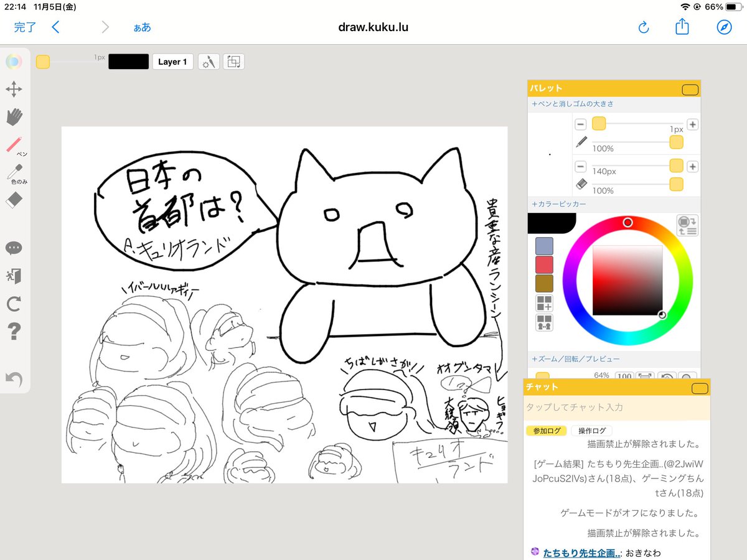Collapse the pen and eraser size section
The height and width of the screenshot is (560, 747).
tap(573, 104)
